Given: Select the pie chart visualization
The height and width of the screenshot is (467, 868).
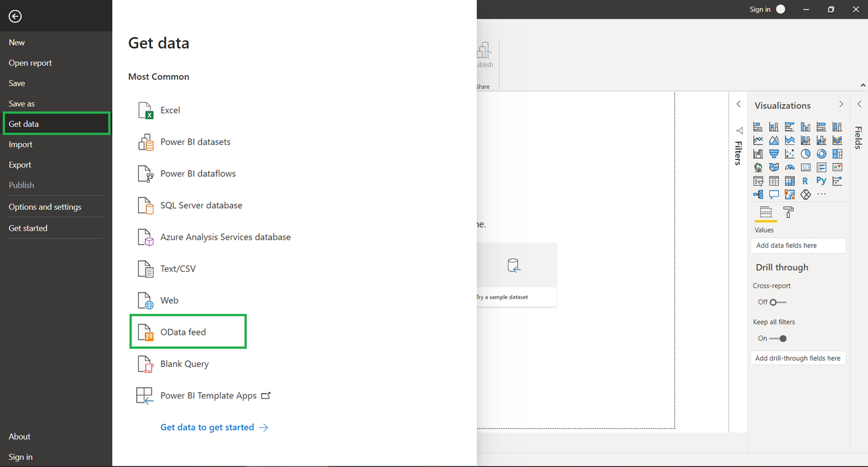Looking at the screenshot, I should click(x=805, y=153).
